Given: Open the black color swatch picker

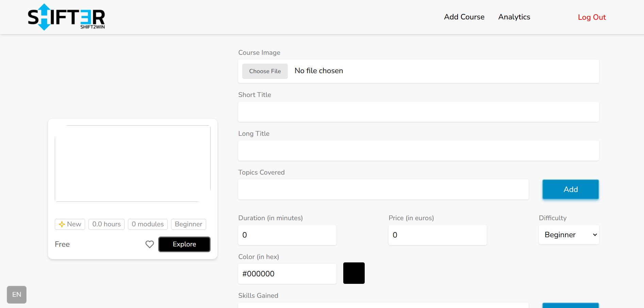Looking at the screenshot, I should click(354, 273).
